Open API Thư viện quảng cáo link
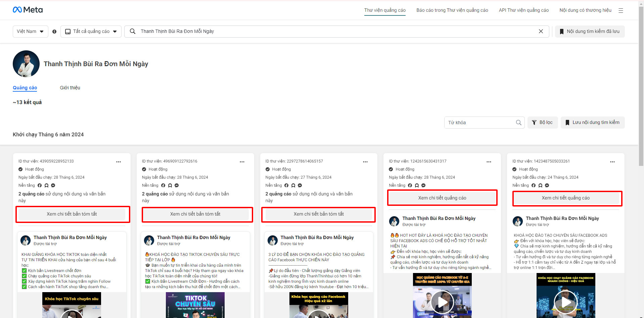Viewport: 644px width, 318px height. click(524, 10)
